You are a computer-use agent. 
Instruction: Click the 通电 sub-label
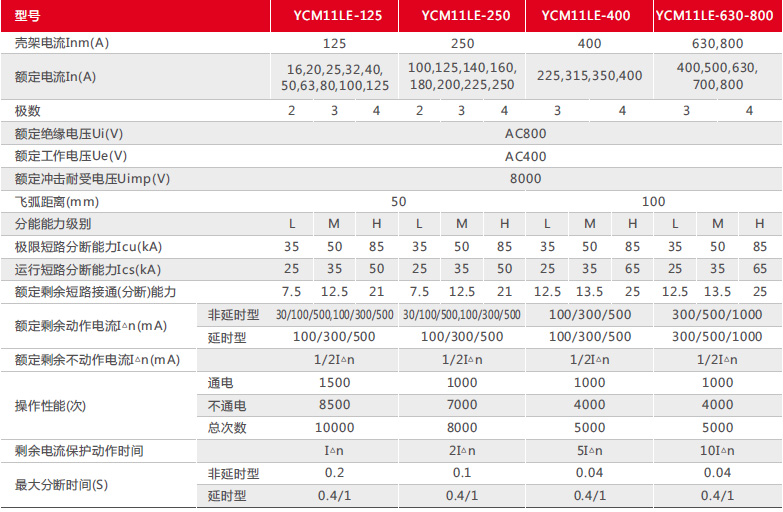tap(221, 383)
